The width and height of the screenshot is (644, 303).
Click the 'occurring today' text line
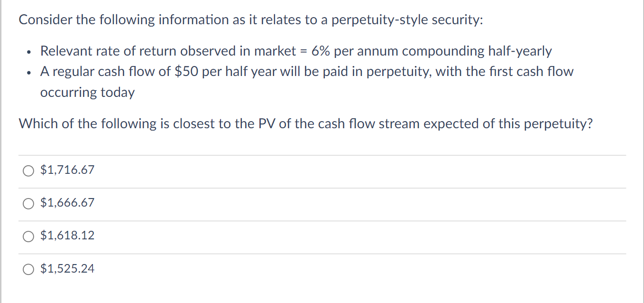(x=87, y=93)
